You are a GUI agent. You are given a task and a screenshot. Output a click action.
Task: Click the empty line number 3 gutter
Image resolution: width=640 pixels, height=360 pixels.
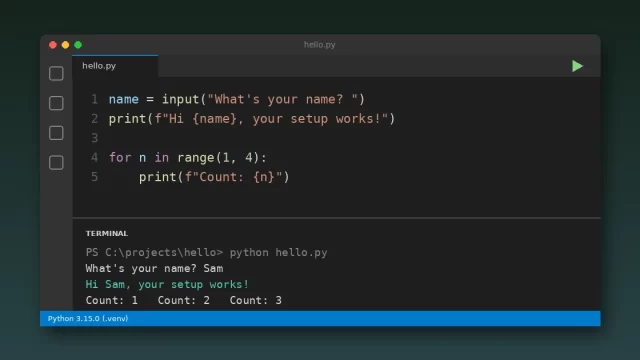pyautogui.click(x=95, y=138)
